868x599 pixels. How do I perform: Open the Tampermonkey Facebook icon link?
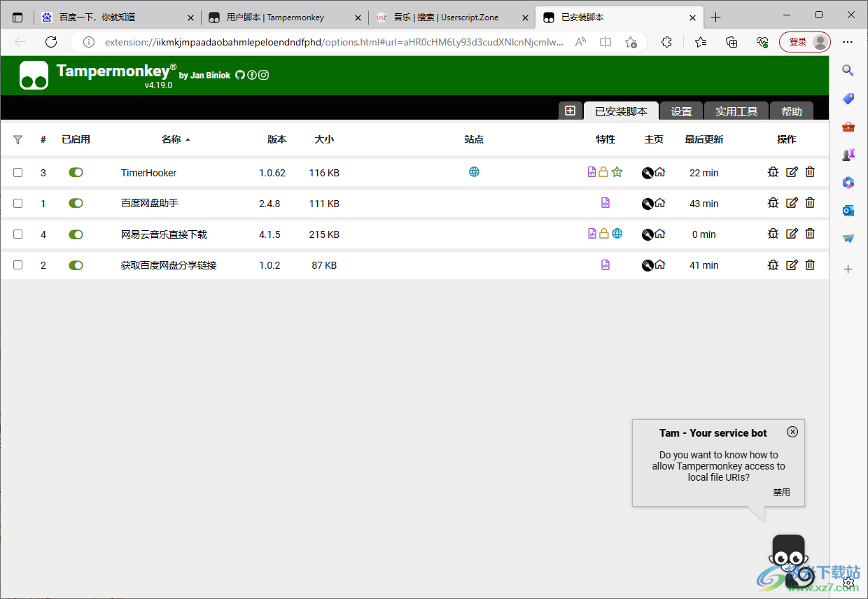(252, 75)
